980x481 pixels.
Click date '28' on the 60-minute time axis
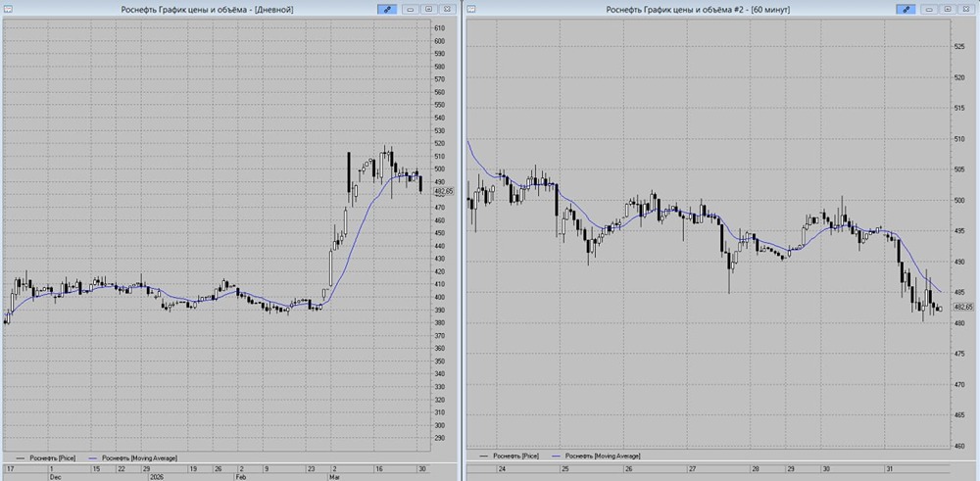point(756,468)
